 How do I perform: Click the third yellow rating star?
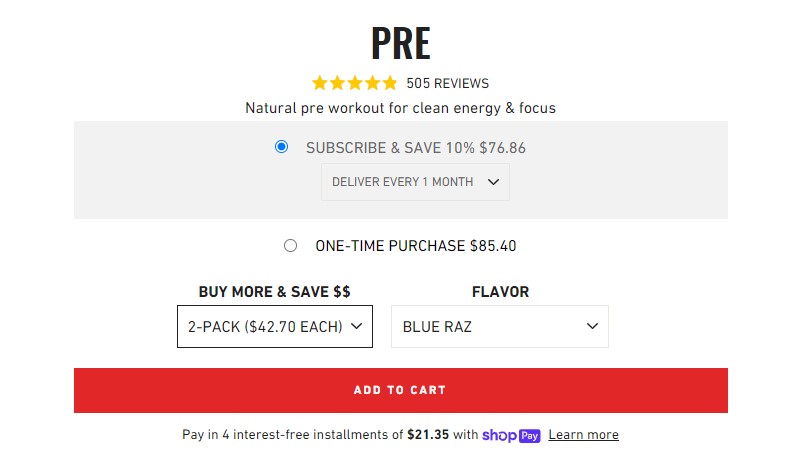click(x=355, y=83)
